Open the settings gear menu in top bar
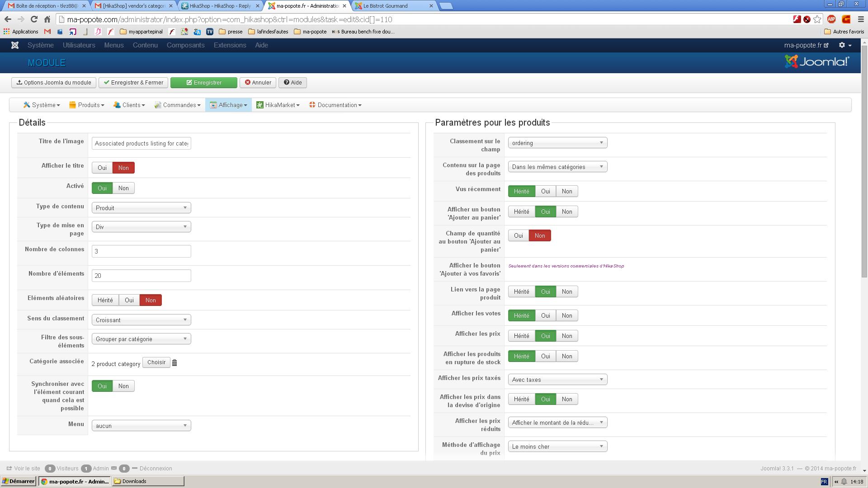868x488 pixels. click(x=844, y=45)
